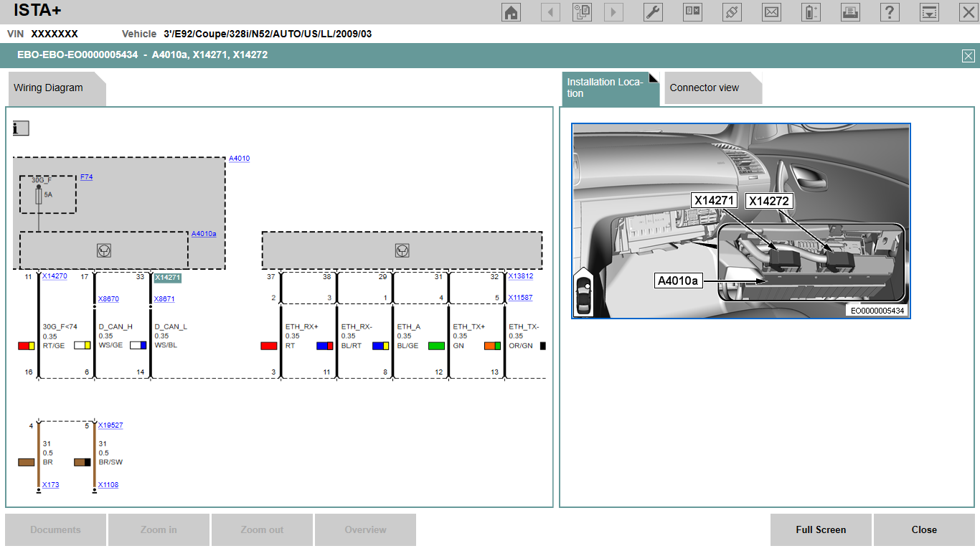Click the connection plug icon in toolbar
The height and width of the screenshot is (551, 980).
pos(732,12)
